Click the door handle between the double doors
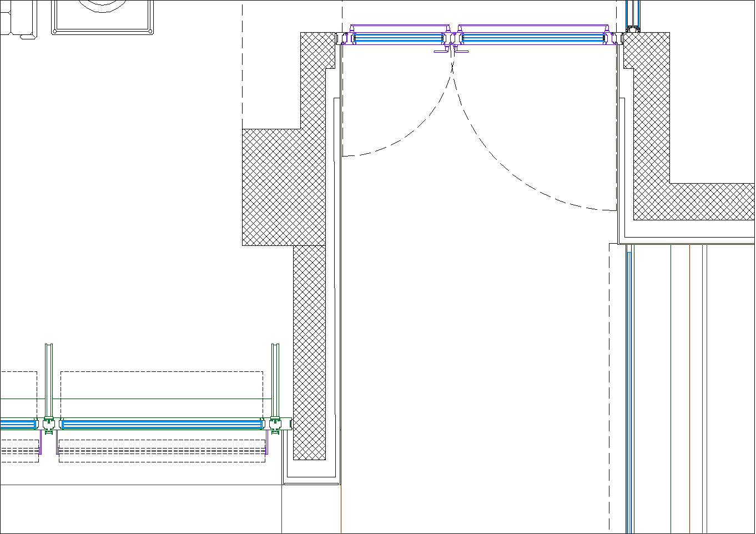The image size is (756, 534). tap(452, 51)
